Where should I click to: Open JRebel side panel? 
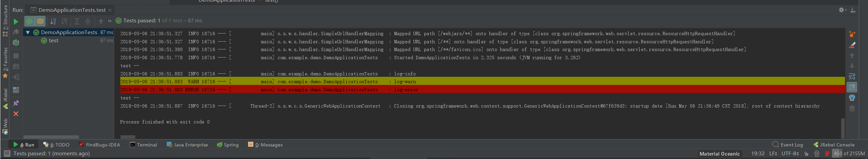click(5, 98)
